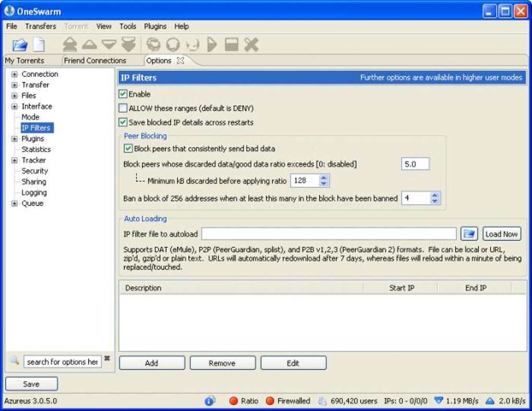Click the gear-shaped toolbar icon
This screenshot has height=411, width=532.
pos(153,44)
